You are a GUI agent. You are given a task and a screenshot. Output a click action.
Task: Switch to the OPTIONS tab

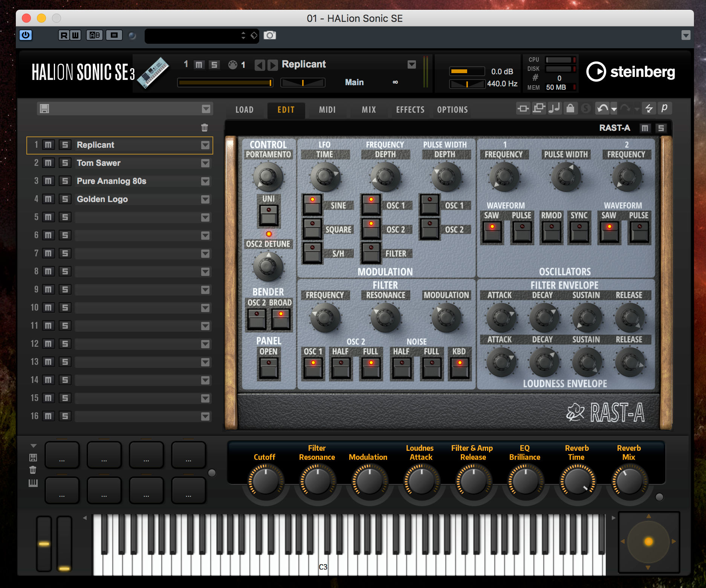[x=452, y=110]
